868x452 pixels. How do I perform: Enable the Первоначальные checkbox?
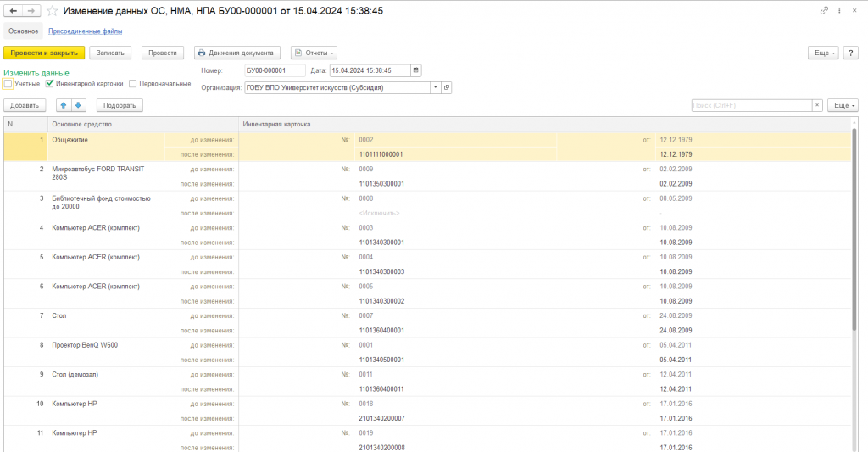(133, 84)
